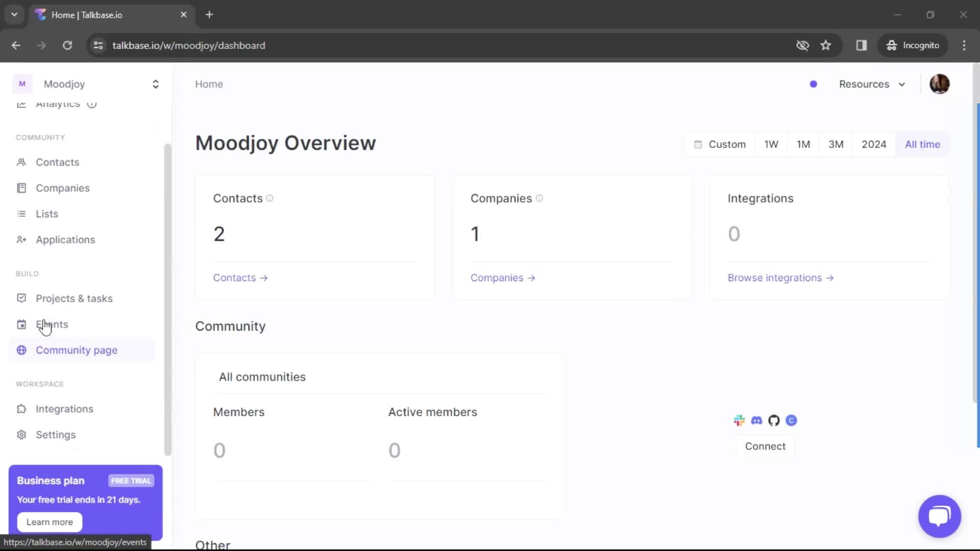
Task: Click the Contacts sidebar icon
Action: pyautogui.click(x=21, y=162)
